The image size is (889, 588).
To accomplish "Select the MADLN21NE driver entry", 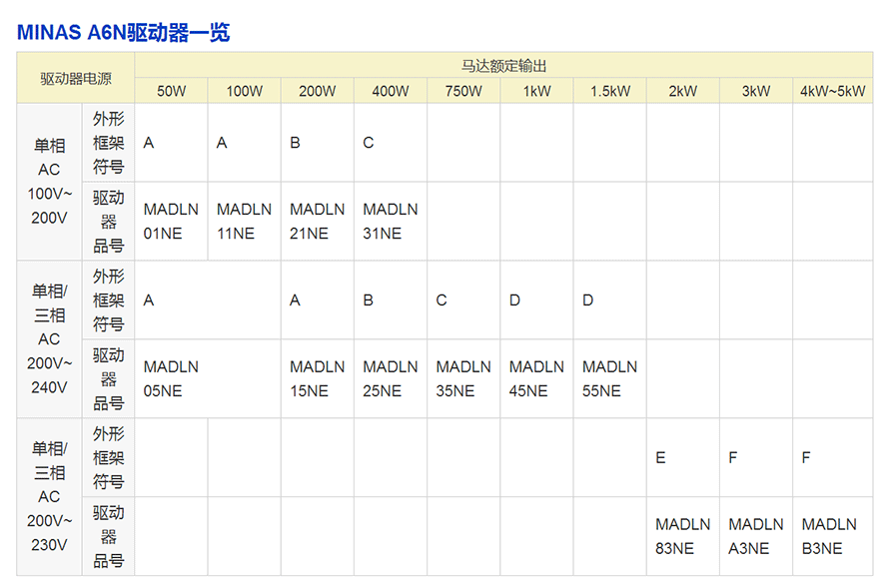I will point(317,222).
